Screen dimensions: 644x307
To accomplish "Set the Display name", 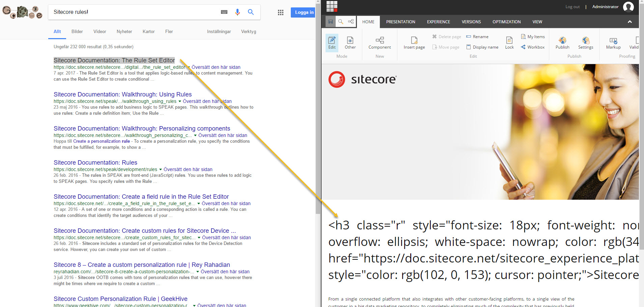I will (x=482, y=47).
